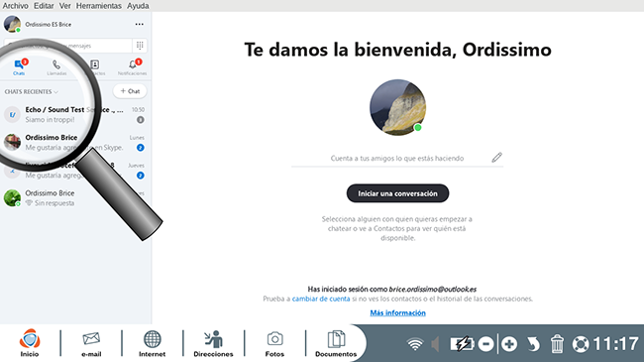Expand the Chats Recientes dropdown
Screen dimensions: 644x362
coord(32,91)
